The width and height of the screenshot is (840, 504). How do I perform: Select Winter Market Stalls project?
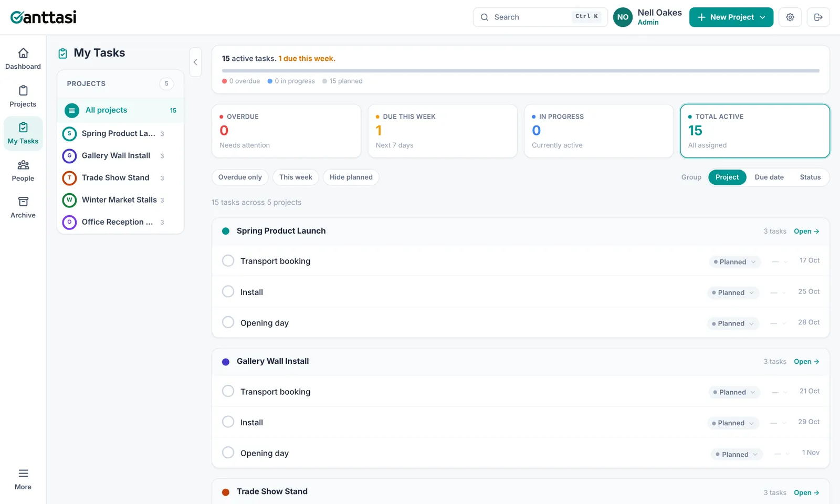pyautogui.click(x=121, y=200)
